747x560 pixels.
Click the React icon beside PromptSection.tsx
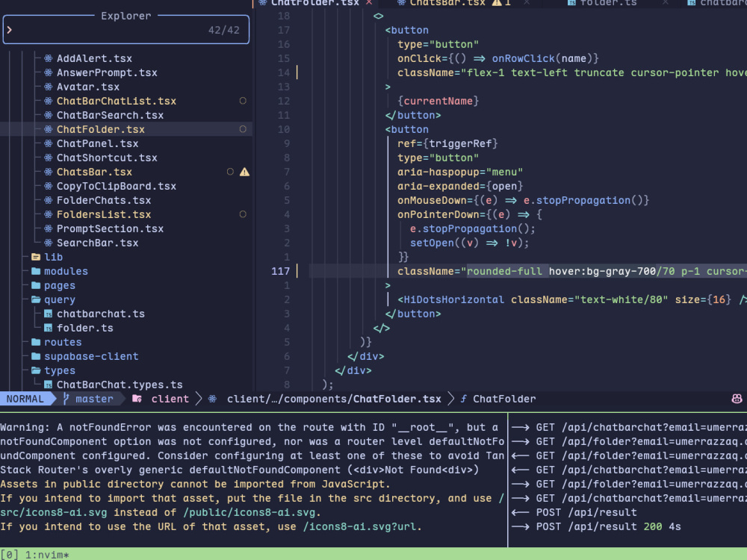pos(48,229)
